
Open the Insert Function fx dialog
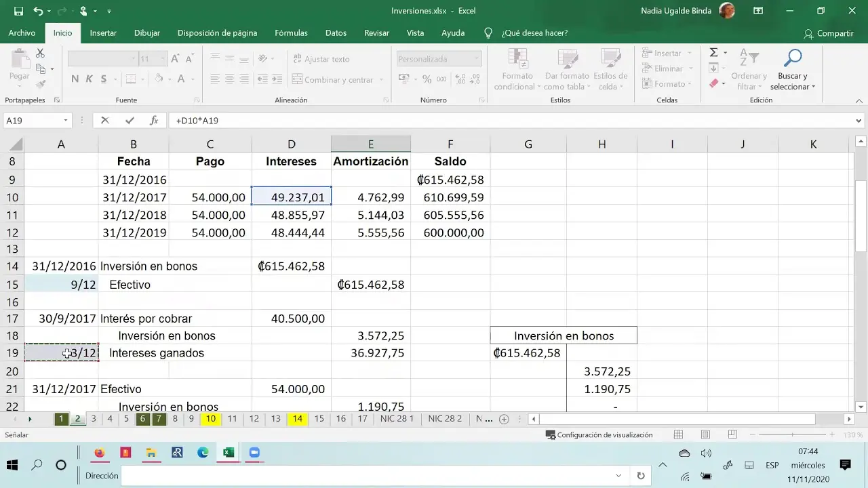coord(154,121)
